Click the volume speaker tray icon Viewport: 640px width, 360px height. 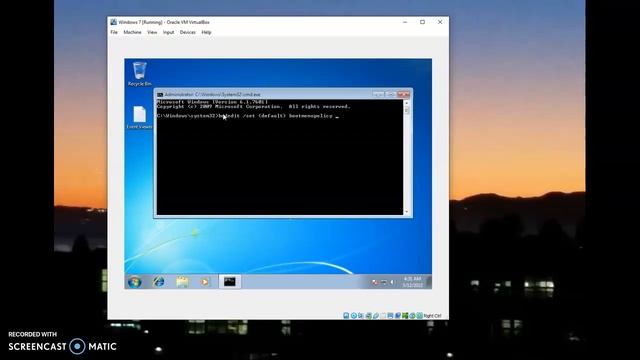(392, 282)
